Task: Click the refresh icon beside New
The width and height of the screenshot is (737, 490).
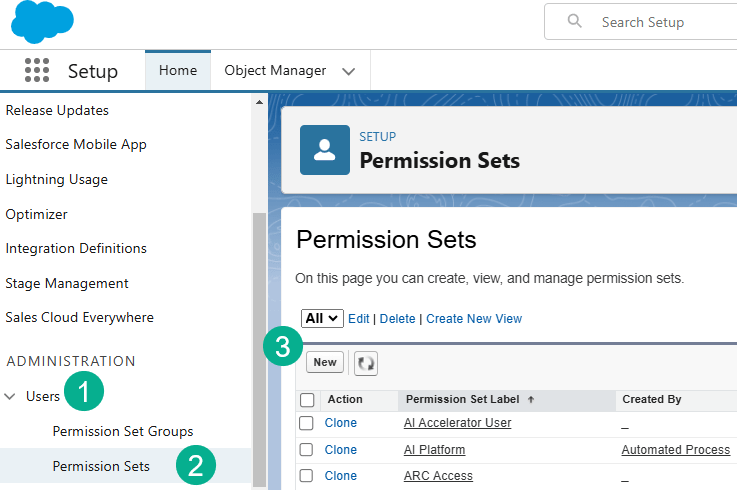Action: (366, 362)
